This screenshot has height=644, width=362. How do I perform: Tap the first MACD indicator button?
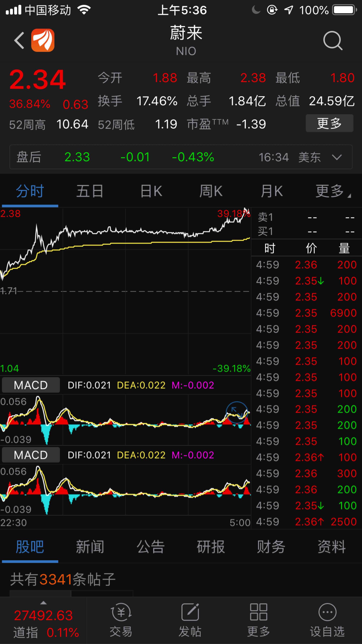31,385
